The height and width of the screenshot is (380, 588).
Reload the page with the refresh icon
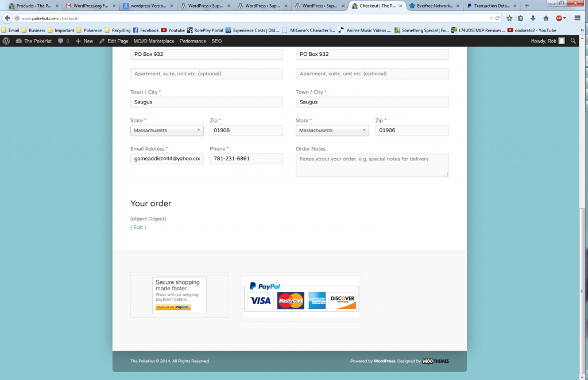(497, 18)
